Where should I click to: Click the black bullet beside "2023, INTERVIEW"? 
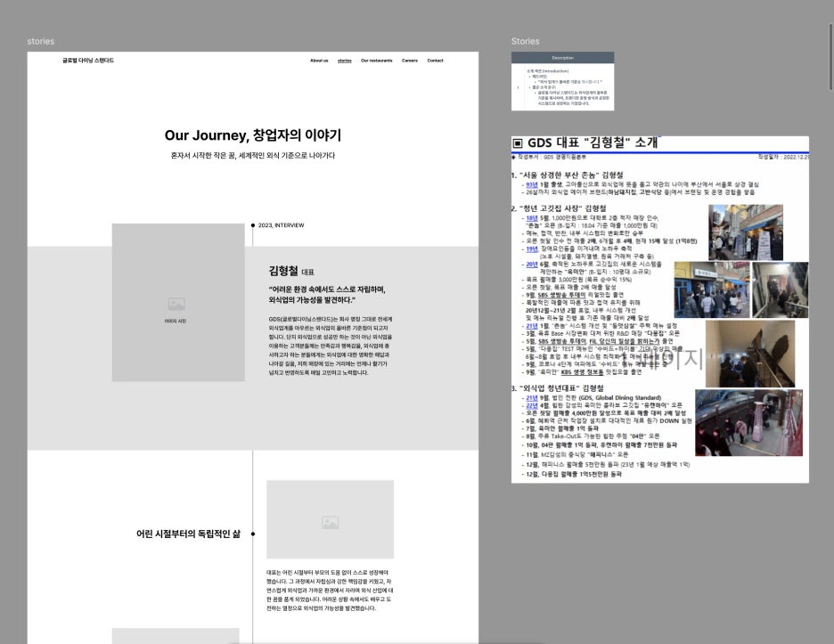(x=253, y=225)
